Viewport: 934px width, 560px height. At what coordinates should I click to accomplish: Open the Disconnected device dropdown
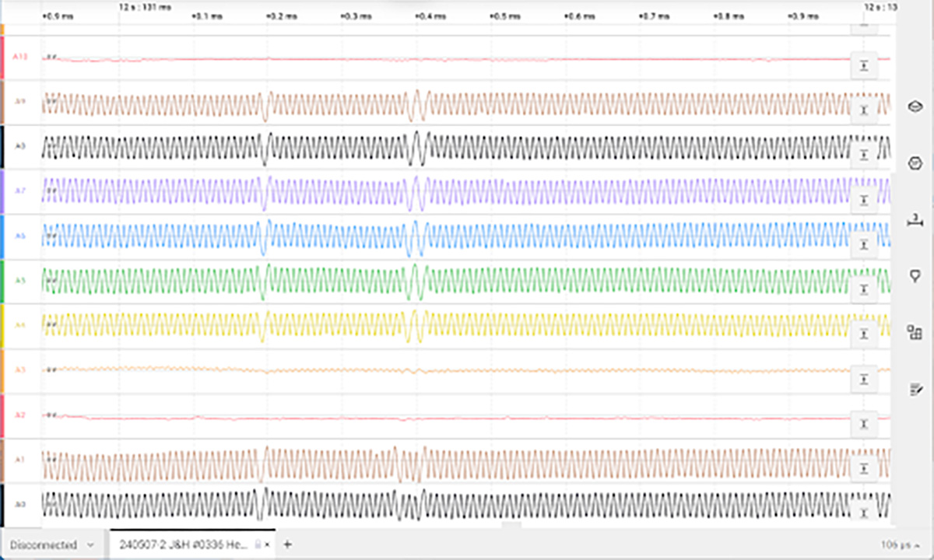(x=52, y=544)
